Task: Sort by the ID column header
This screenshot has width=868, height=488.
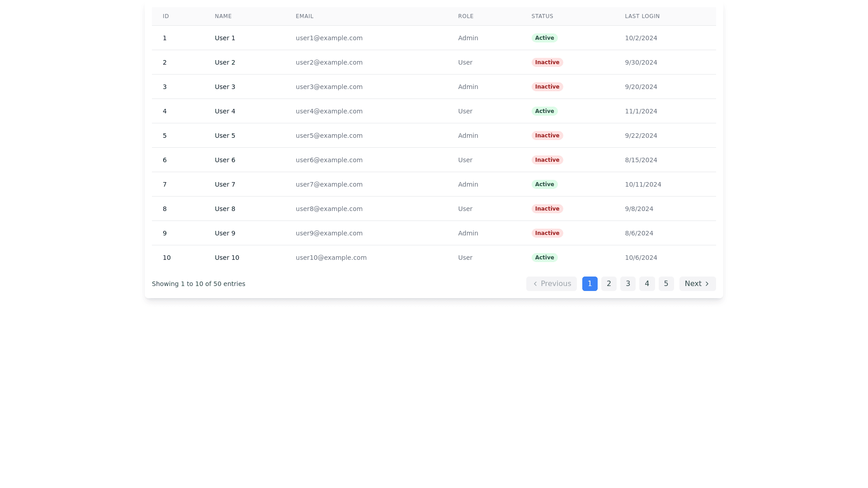Action: pos(166,16)
